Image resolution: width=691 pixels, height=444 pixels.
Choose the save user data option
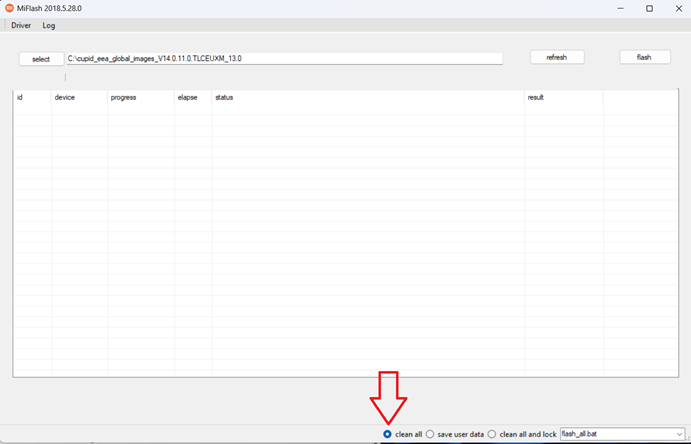coord(430,434)
